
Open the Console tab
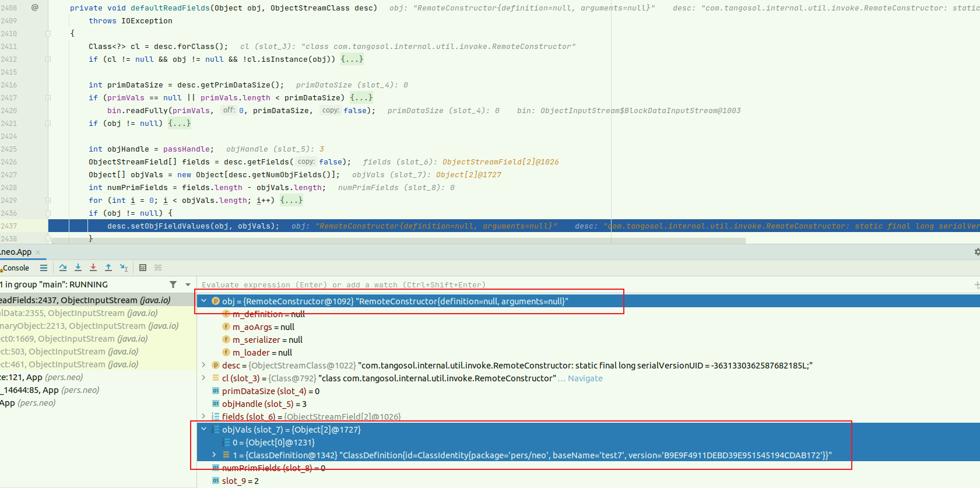[15, 268]
